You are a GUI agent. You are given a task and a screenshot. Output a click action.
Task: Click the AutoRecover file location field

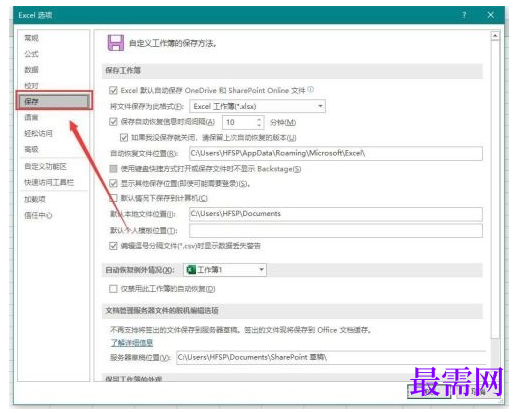[x=336, y=153]
